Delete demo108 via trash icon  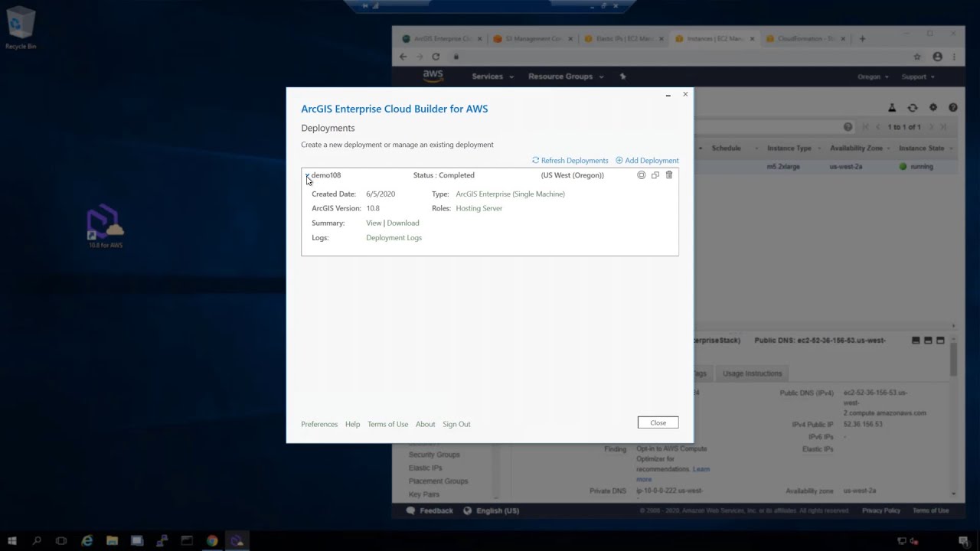coord(669,175)
